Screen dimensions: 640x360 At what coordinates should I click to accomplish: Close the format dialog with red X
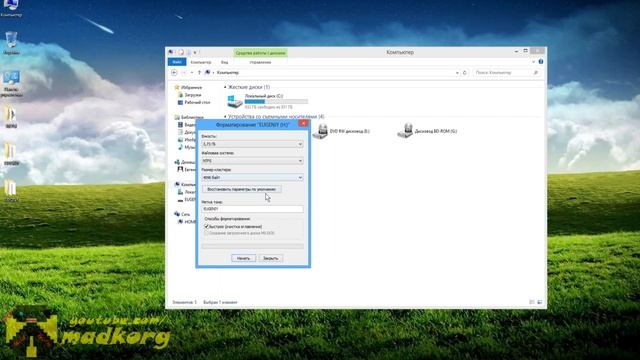pyautogui.click(x=303, y=123)
